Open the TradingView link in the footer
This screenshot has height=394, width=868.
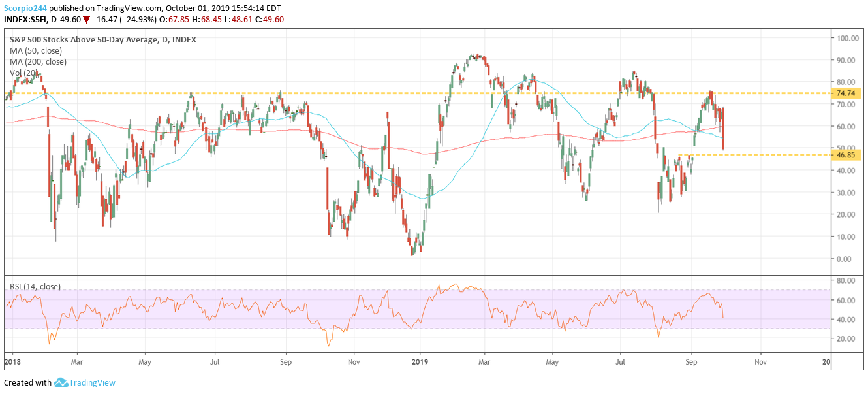(x=92, y=383)
